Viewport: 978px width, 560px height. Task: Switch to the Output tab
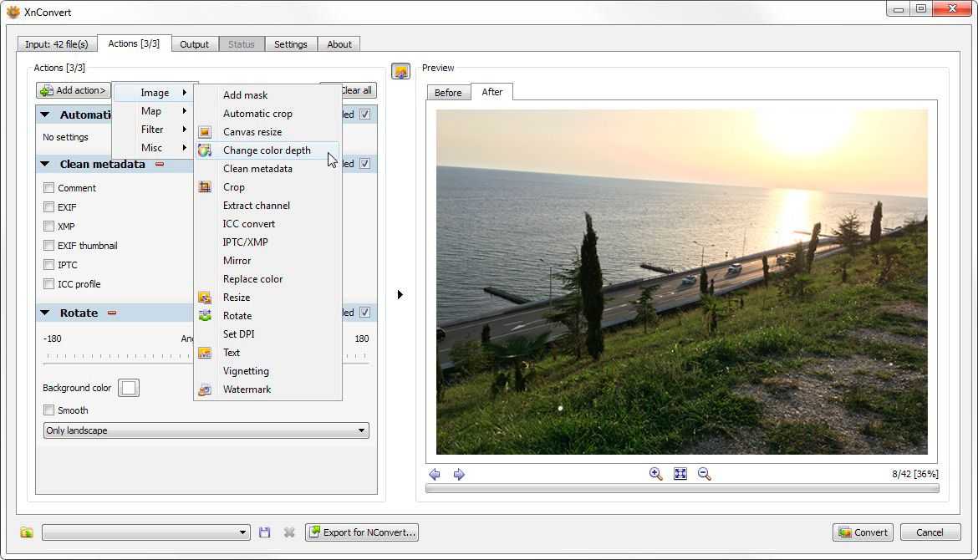(x=194, y=44)
